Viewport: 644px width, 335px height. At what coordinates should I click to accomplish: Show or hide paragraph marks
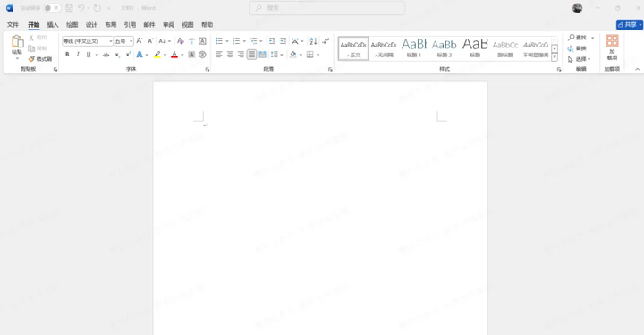(326, 40)
